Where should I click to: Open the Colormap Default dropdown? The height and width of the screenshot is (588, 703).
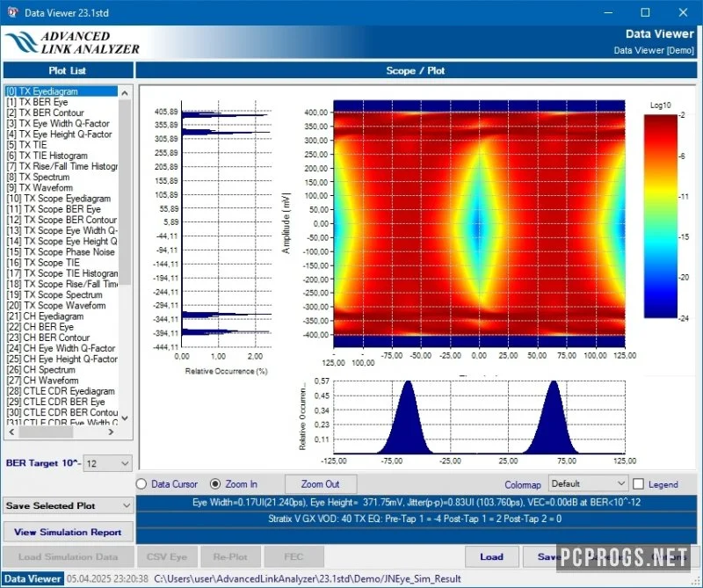pos(588,483)
